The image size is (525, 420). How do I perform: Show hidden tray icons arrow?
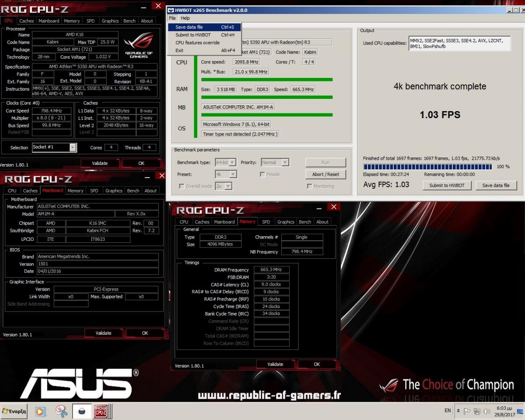click(x=458, y=411)
